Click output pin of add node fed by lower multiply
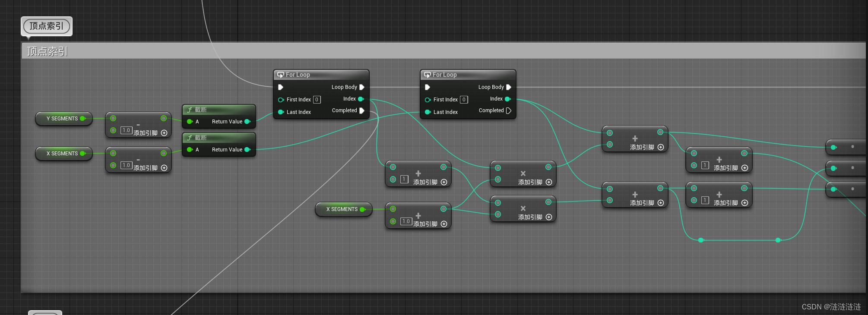Image resolution: width=868 pixels, height=315 pixels. (x=660, y=188)
